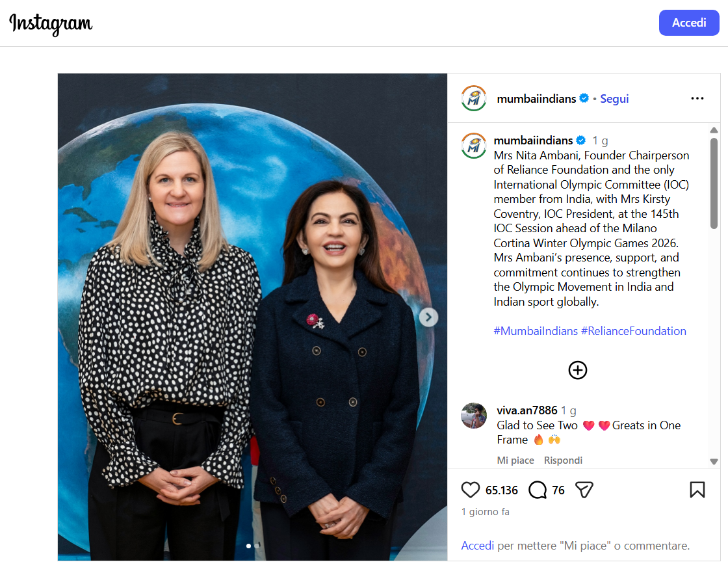Load more comments with plus circle

[x=578, y=370]
